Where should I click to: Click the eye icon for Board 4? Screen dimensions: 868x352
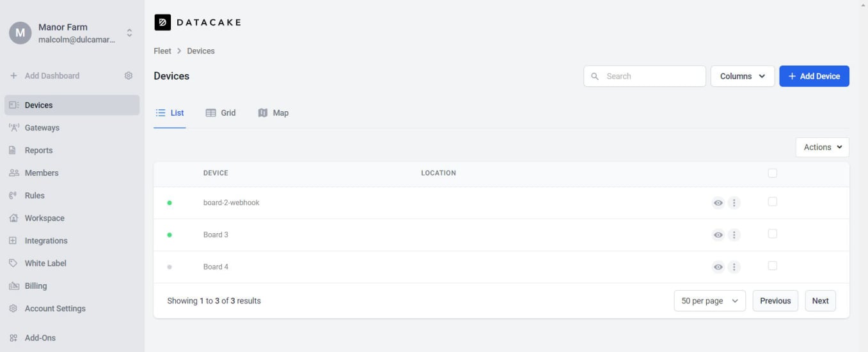point(718,267)
